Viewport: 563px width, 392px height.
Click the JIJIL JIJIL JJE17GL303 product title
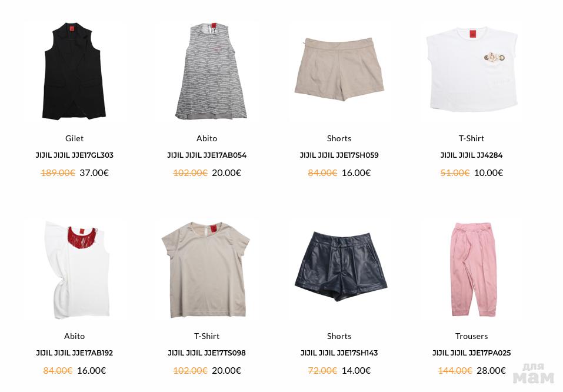pos(74,155)
